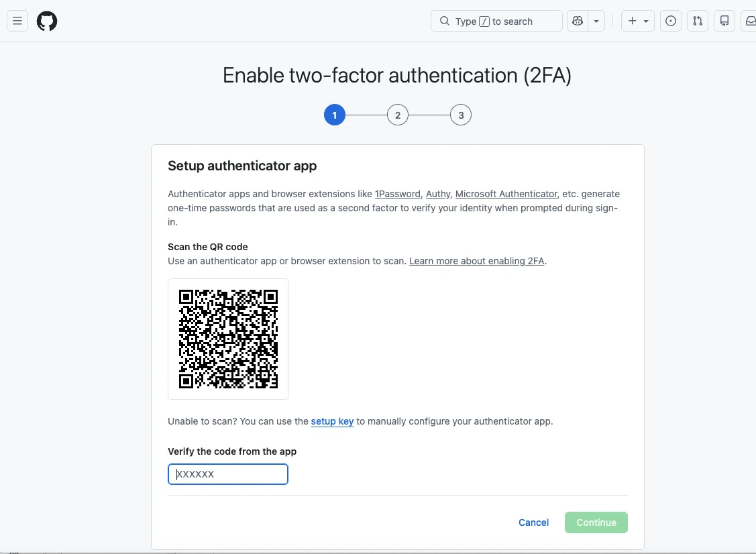Focus the XXXXXX verification code field

(x=228, y=474)
